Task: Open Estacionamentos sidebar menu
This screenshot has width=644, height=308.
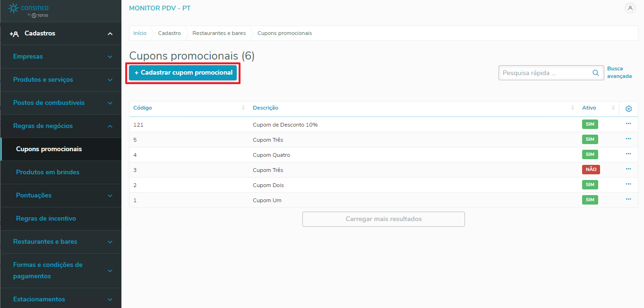Action: pyautogui.click(x=39, y=299)
